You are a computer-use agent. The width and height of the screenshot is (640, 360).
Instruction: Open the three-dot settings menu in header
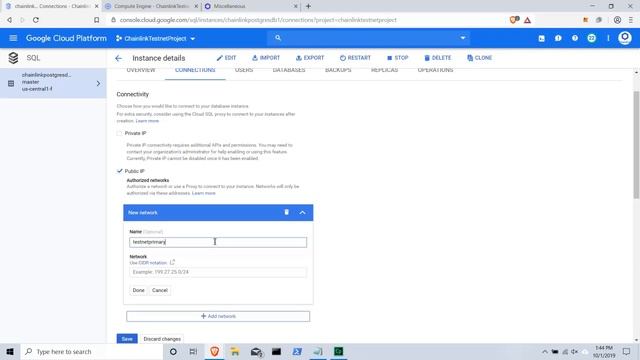[x=608, y=38]
